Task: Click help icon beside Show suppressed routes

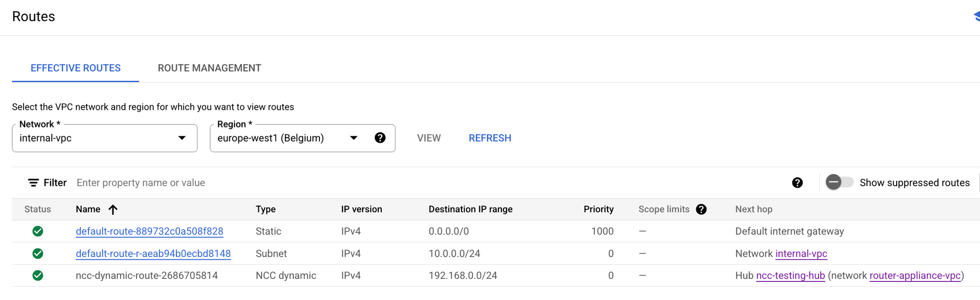Action: 797,183
